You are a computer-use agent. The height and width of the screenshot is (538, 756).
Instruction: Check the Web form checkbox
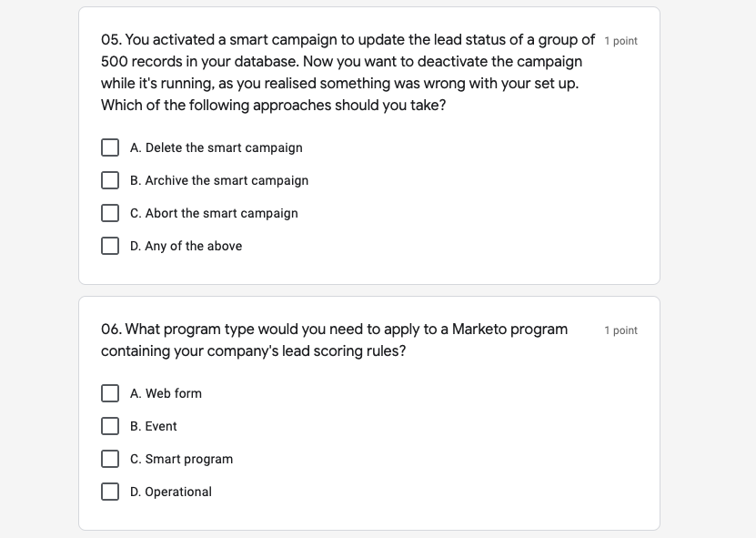[110, 393]
